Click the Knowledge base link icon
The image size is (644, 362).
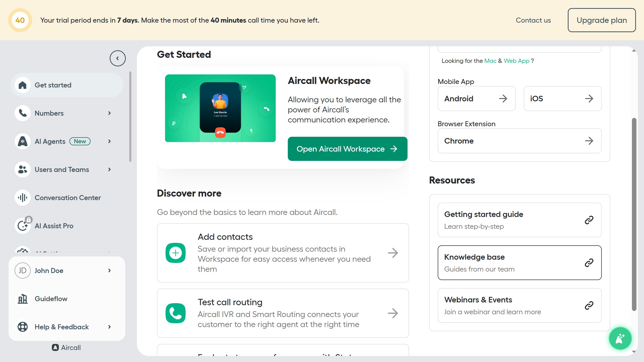click(x=589, y=263)
